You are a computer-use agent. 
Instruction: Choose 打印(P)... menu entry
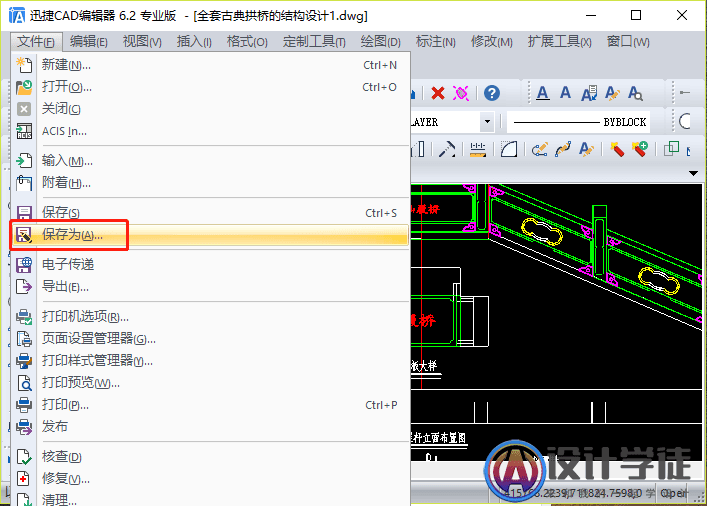(210, 405)
